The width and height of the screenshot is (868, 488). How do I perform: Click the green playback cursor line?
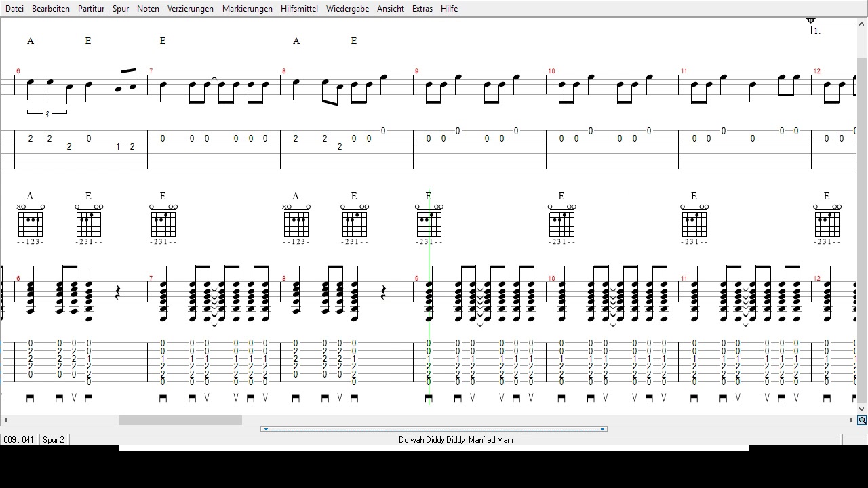click(429, 297)
